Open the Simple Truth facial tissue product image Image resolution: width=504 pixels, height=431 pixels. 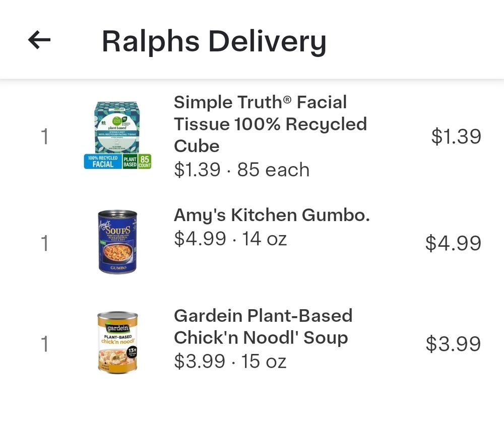coord(117,135)
